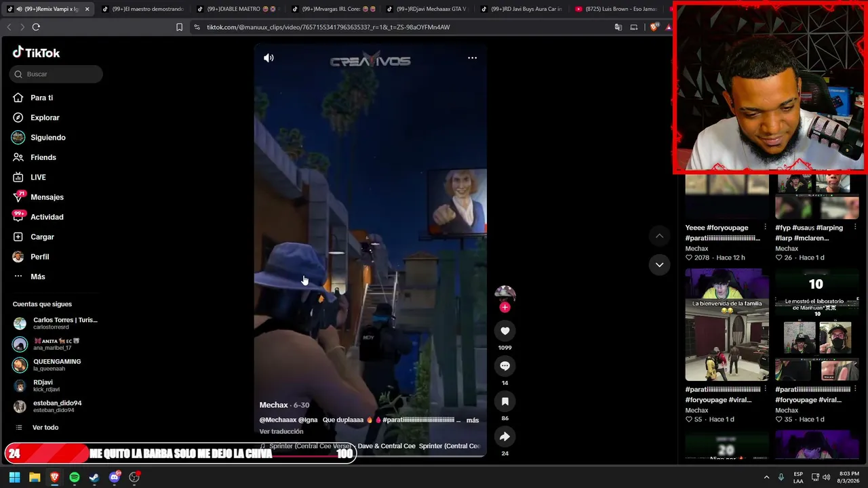Switch to the Luis Brown YouTube tab

point(617,9)
